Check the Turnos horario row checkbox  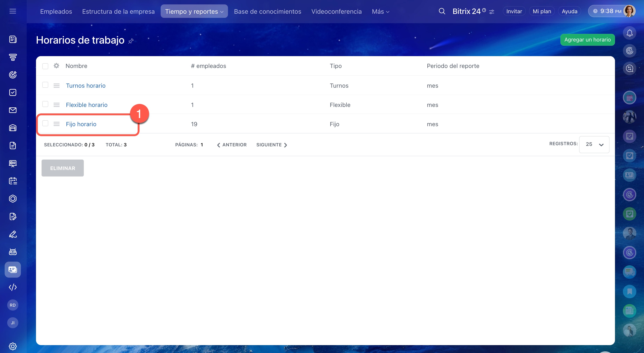(x=45, y=85)
